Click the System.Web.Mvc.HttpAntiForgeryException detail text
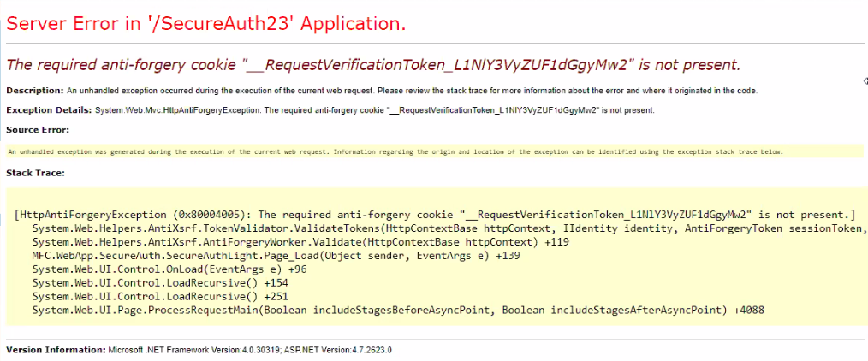868x361 pixels. [375, 110]
